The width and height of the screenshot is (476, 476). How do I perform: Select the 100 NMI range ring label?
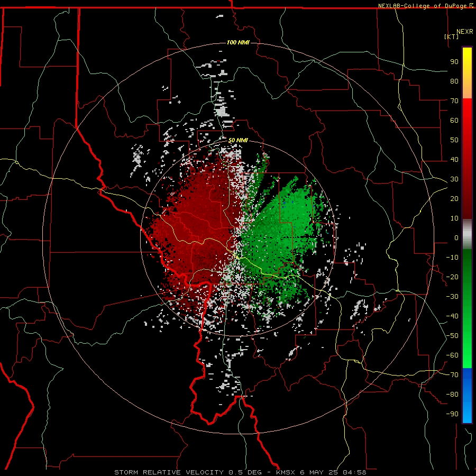[238, 42]
